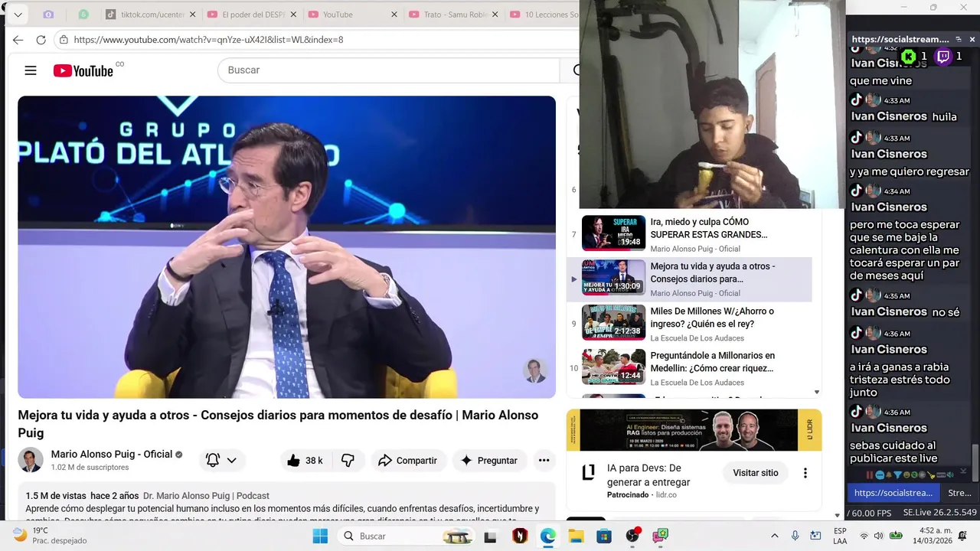Viewport: 980px width, 551px height.
Task: Open the Ira, miedo y culpa thumbnail
Action: click(x=613, y=233)
